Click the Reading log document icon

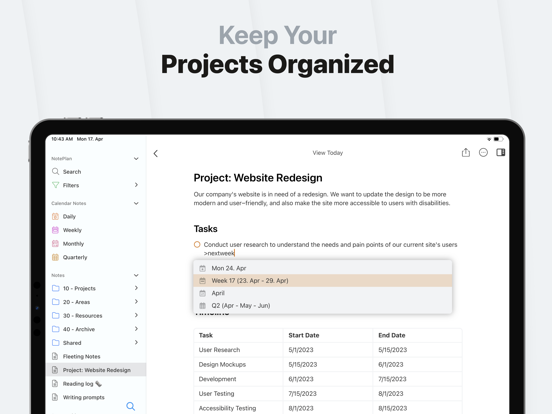tap(55, 383)
